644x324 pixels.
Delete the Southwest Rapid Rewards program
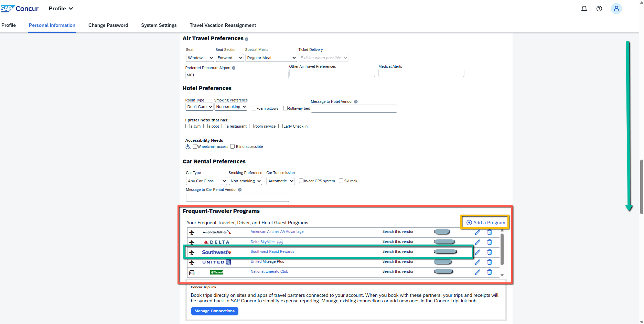[x=490, y=252]
